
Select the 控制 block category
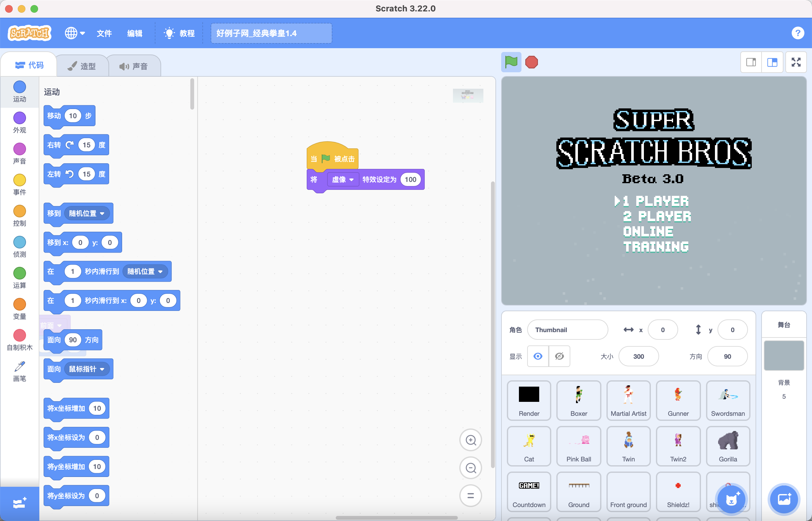pos(20,216)
